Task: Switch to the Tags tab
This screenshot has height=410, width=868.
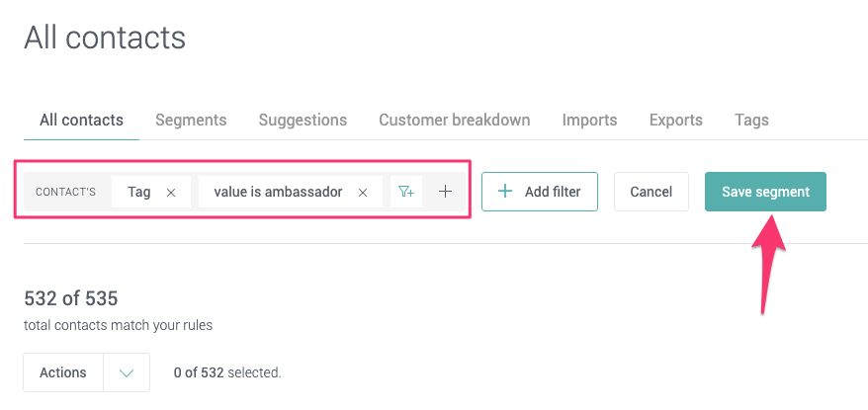Action: pyautogui.click(x=751, y=120)
